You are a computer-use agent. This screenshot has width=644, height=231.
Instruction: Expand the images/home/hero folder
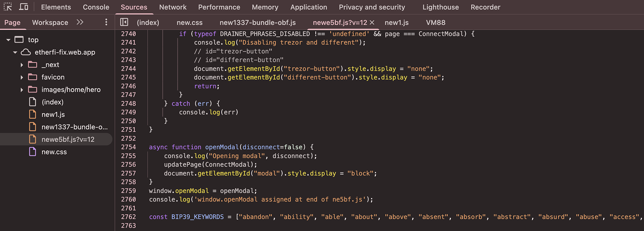pyautogui.click(x=22, y=90)
